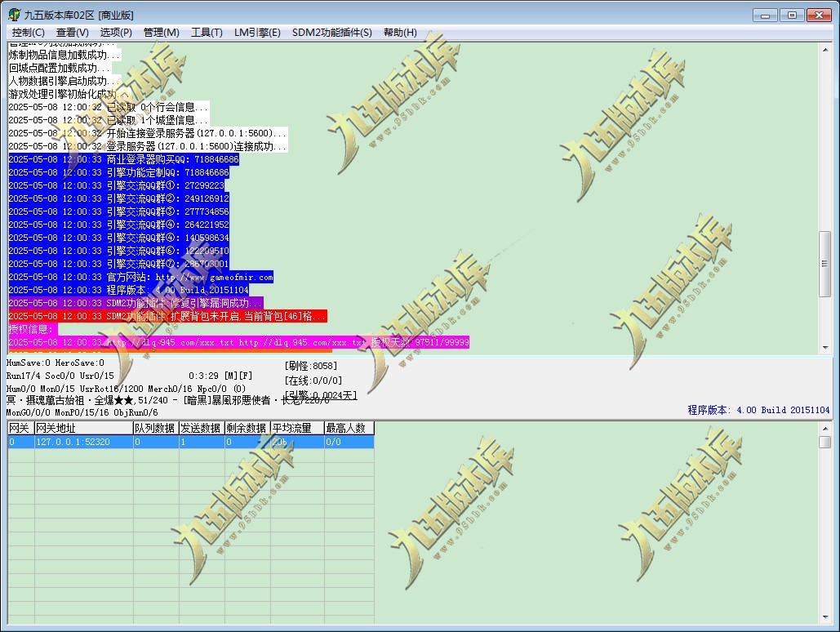Viewport: 840px width, 632px height.
Task: Click the gateway table scroll-up arrow
Action: (825, 428)
